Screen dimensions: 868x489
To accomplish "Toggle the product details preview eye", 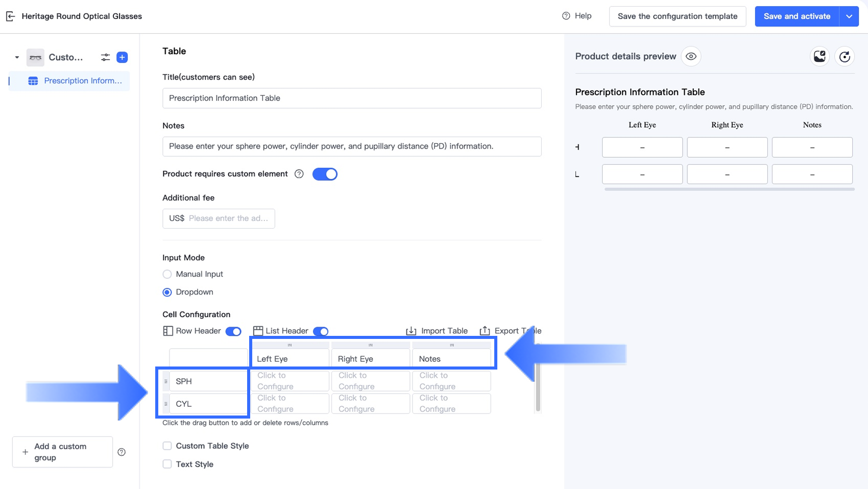I will pyautogui.click(x=691, y=56).
